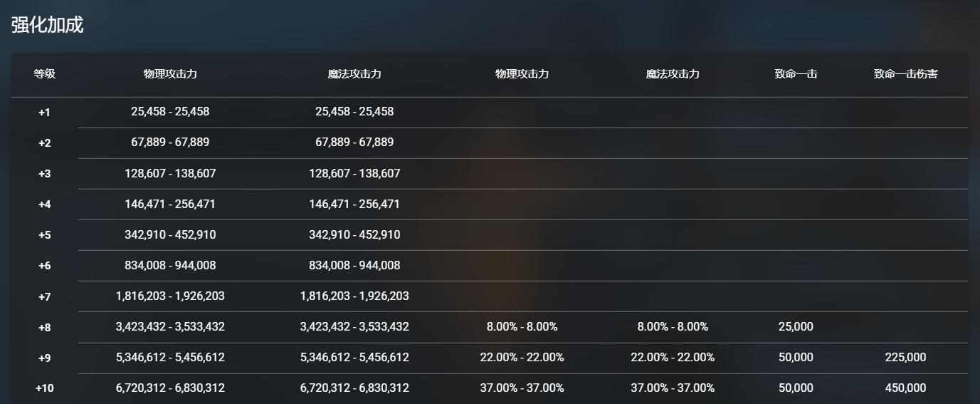Click the 225,000 致命一击伤害 value
Viewport: 980px width, 404px height.
pyautogui.click(x=905, y=358)
